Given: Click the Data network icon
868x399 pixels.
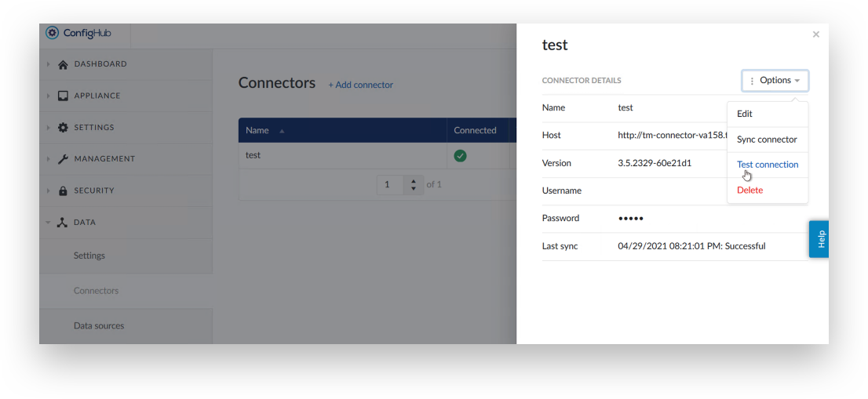Looking at the screenshot, I should (x=63, y=222).
